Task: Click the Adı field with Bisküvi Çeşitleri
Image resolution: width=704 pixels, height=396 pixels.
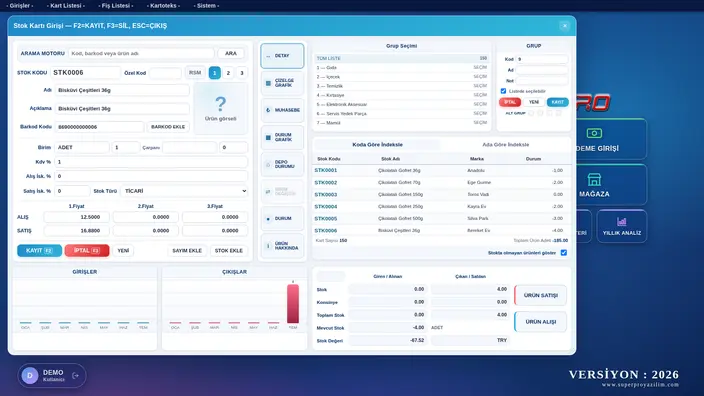Action: [122, 90]
